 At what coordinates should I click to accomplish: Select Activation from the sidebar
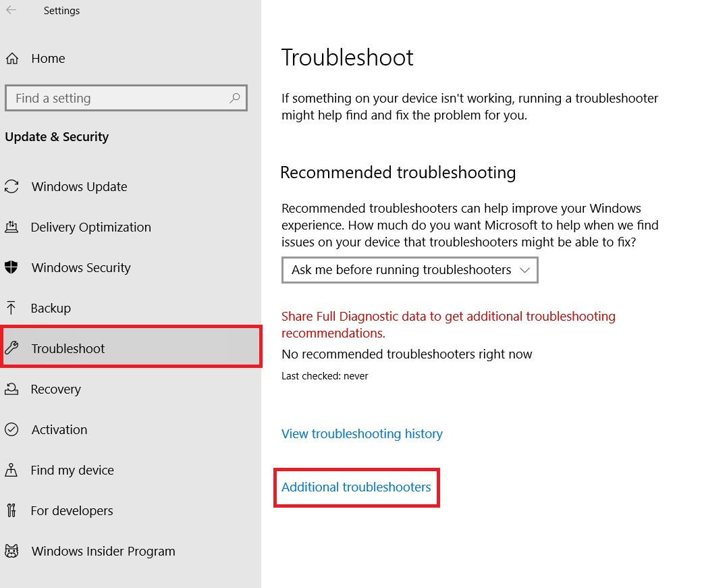point(59,429)
